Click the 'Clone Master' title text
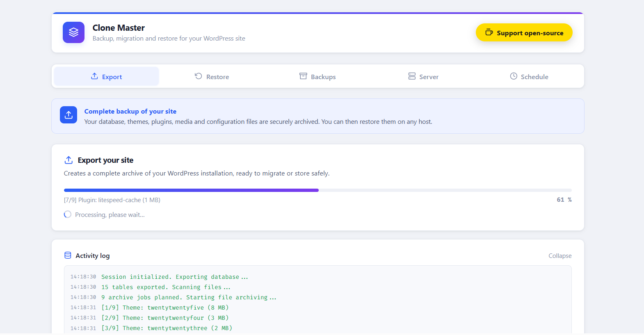Image resolution: width=644 pixels, height=335 pixels. pyautogui.click(x=119, y=28)
